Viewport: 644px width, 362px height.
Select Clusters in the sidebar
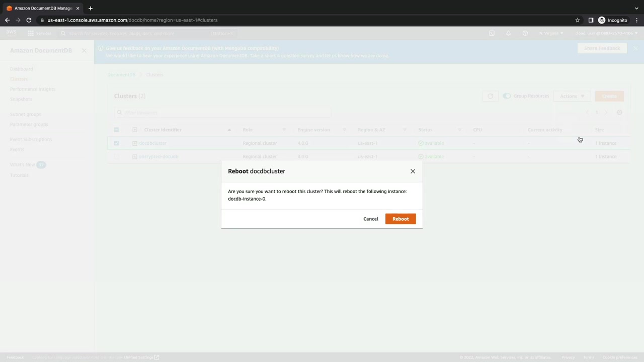[x=19, y=79]
